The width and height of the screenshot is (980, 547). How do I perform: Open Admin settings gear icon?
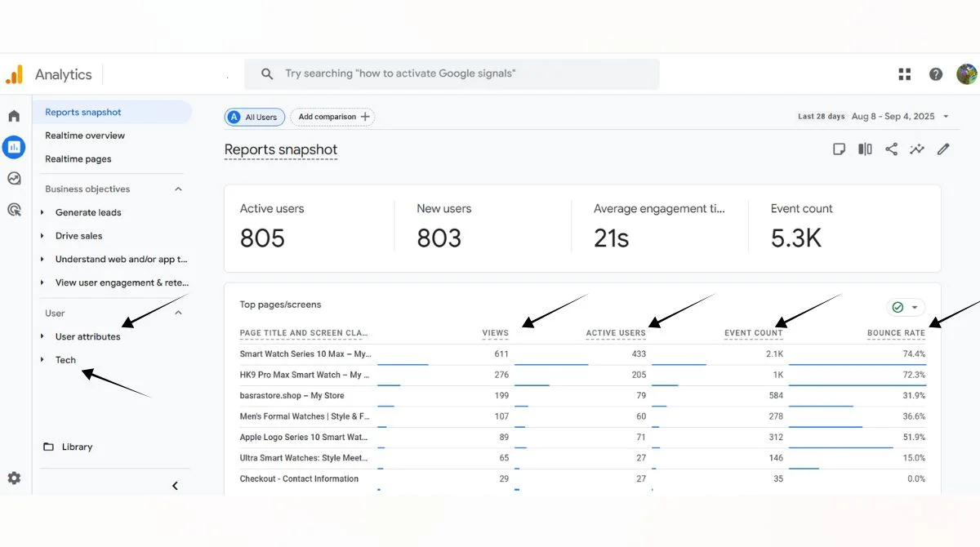pos(14,478)
